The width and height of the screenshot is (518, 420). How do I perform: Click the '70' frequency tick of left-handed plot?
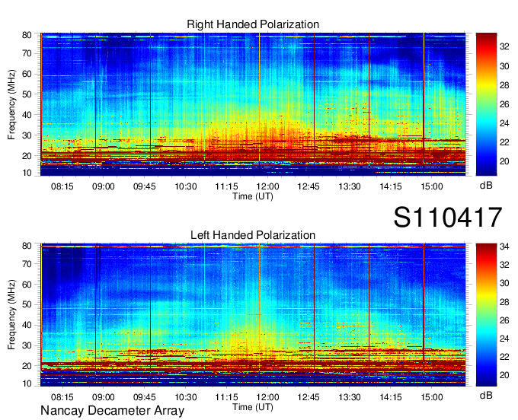point(27,264)
